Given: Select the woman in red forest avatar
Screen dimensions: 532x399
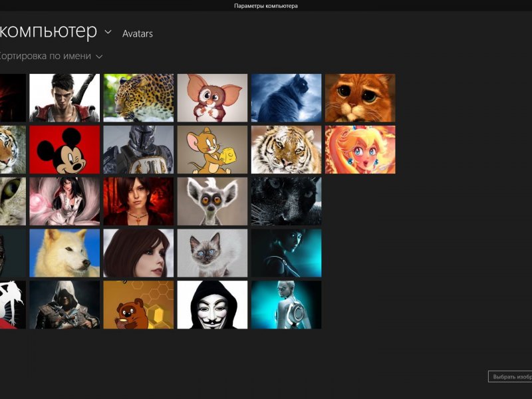Looking at the screenshot, I should 138,201.
